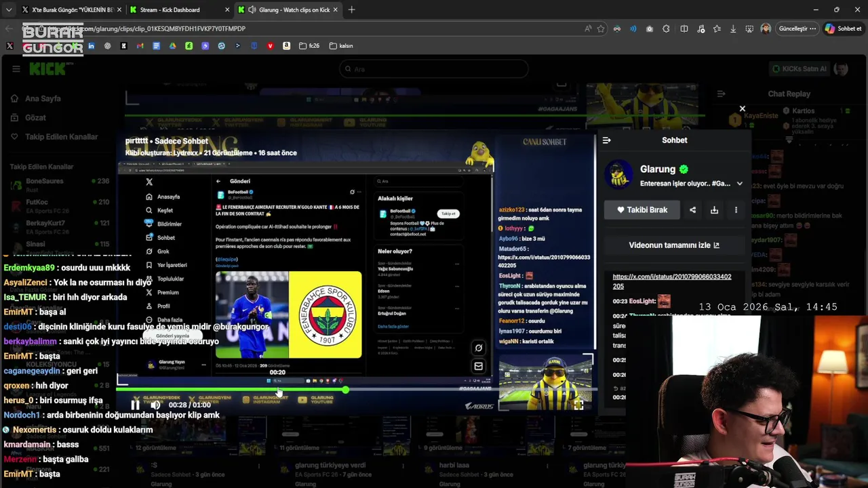Screen dimensions: 868x488
Task: Click the Erdemkyaa89 chat message
Action: (x=67, y=268)
